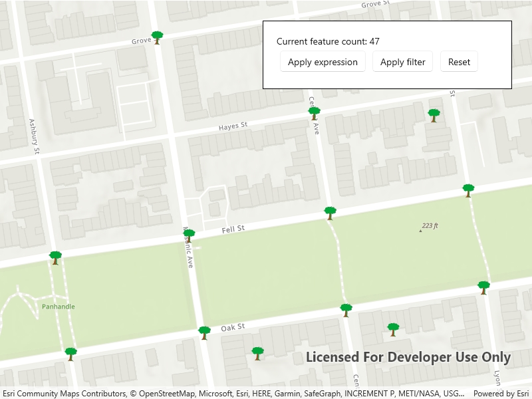
Task: Click the Reset button
Action: tap(459, 62)
